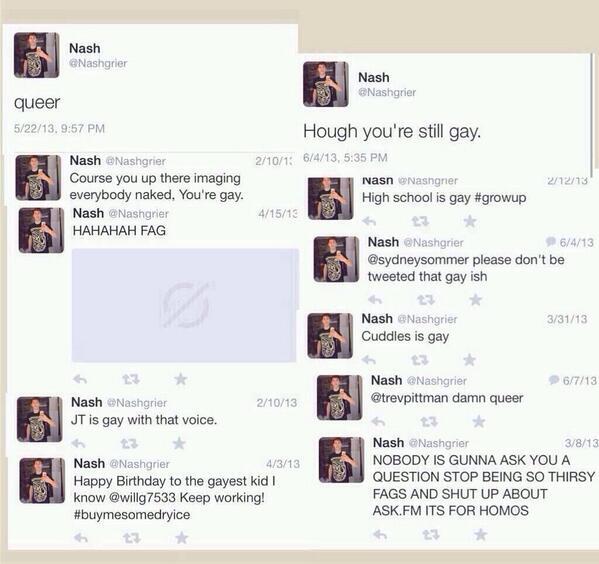
Task: Open the avatar on the 5/22/13 tweet
Action: 36,55
